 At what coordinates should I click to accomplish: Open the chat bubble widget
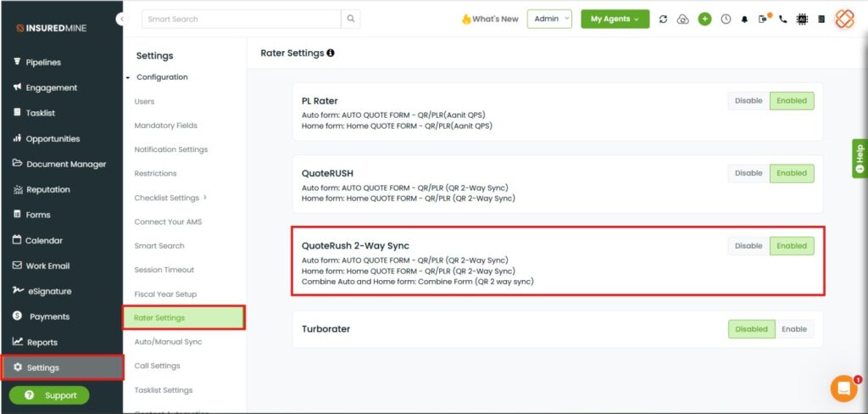click(844, 389)
